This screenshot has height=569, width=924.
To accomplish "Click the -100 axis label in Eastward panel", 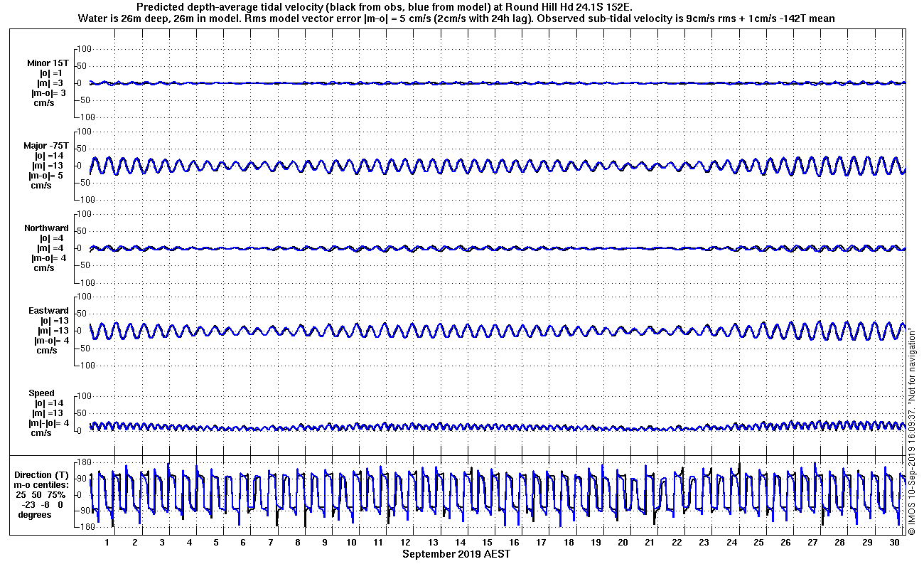I will pyautogui.click(x=84, y=366).
